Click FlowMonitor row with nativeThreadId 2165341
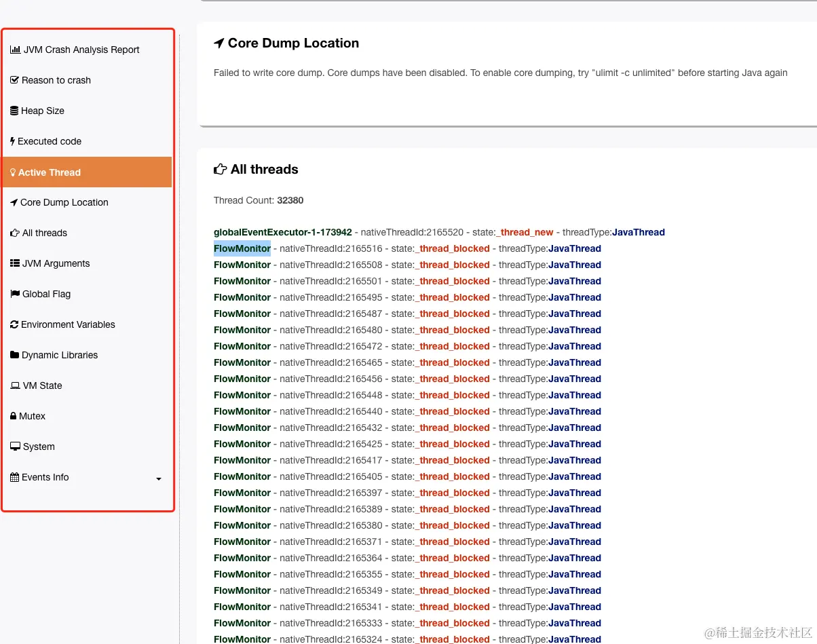Viewport: 817px width, 644px height. (x=407, y=607)
